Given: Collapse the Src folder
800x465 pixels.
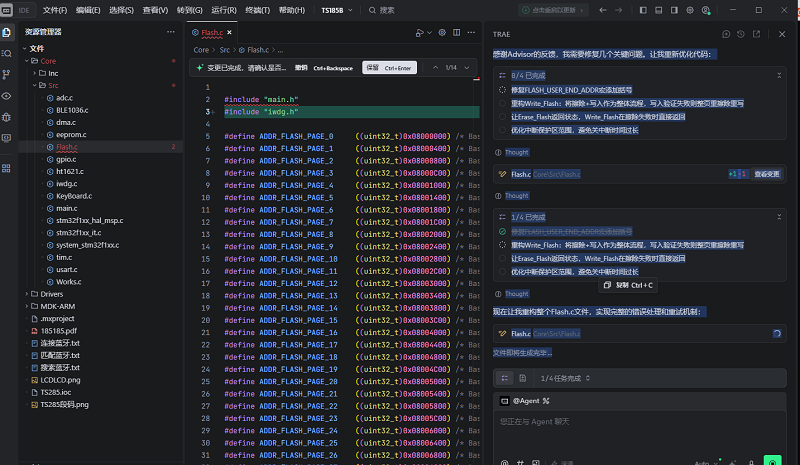Looking at the screenshot, I should click(53, 85).
